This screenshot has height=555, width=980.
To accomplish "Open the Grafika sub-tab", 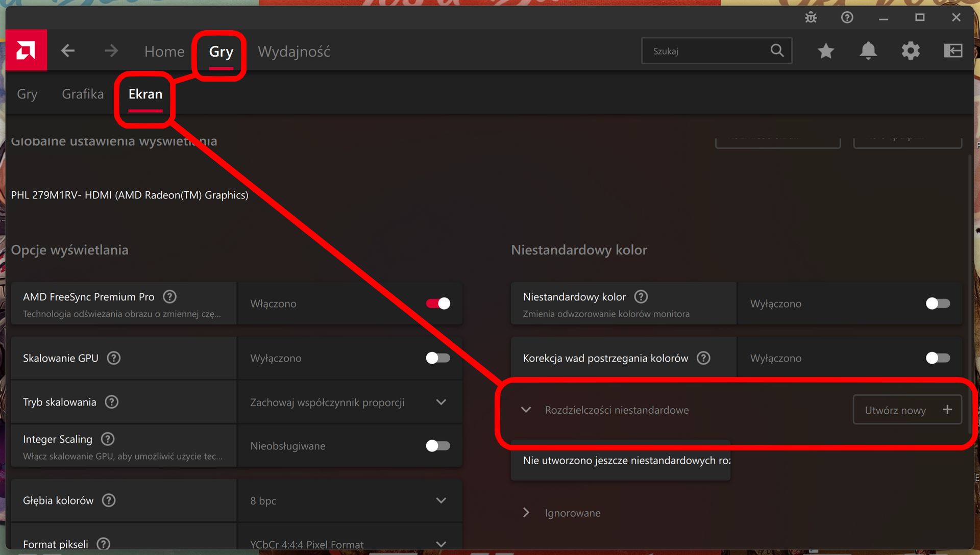I will 83,94.
